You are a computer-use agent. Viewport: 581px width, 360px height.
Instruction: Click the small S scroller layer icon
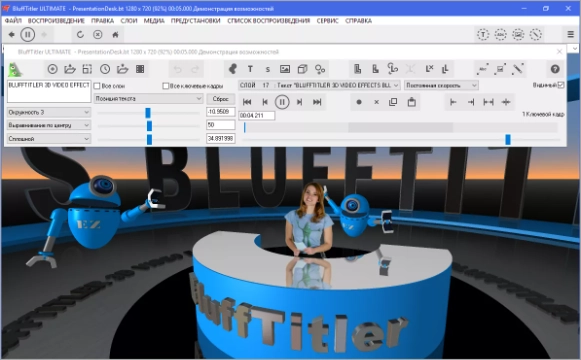268,69
